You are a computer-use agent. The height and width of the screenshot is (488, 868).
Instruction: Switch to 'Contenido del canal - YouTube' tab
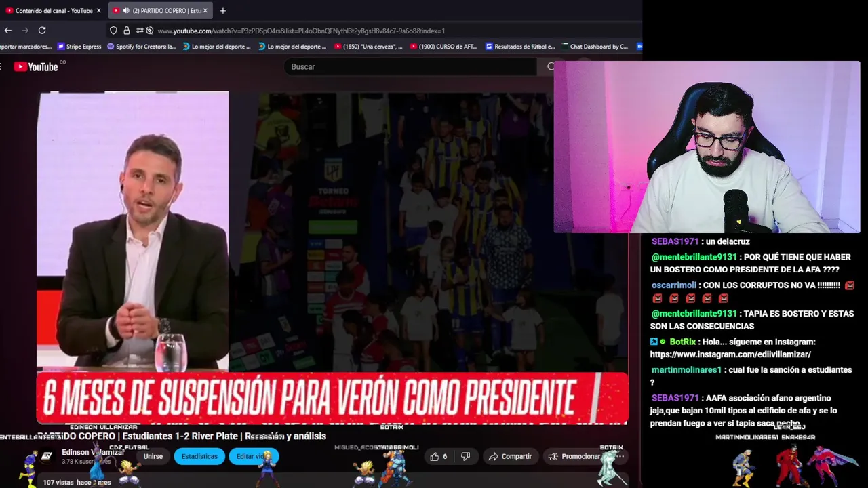tap(53, 11)
